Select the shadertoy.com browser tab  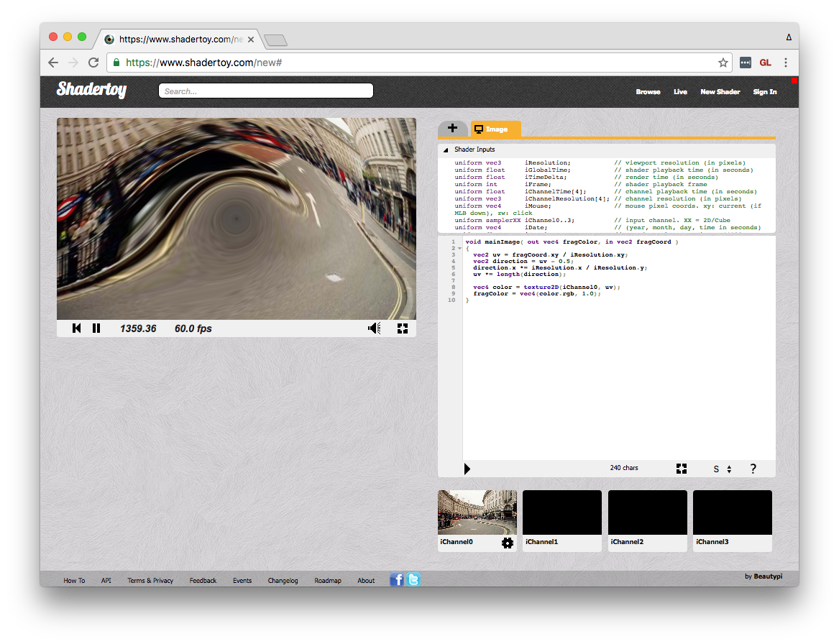click(x=179, y=40)
